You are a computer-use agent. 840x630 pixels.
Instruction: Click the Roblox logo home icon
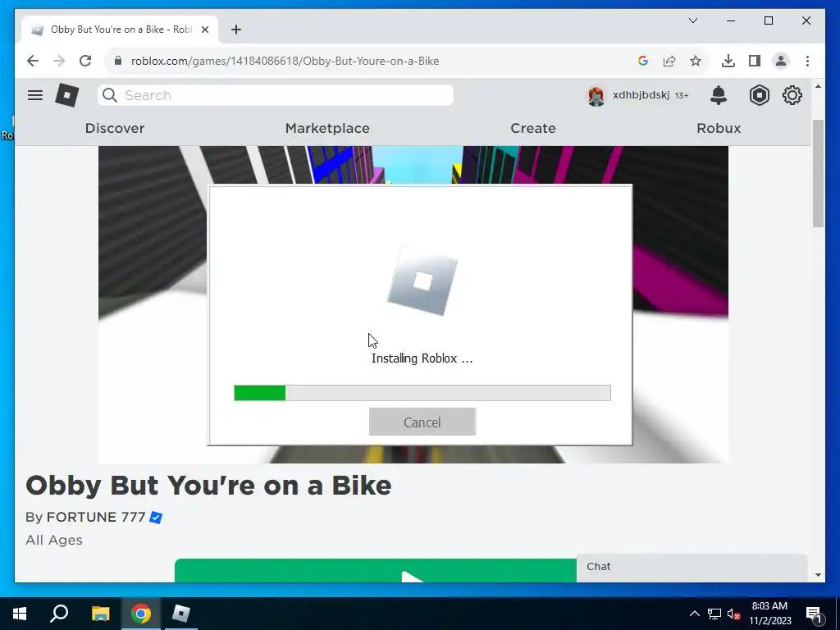tap(67, 95)
